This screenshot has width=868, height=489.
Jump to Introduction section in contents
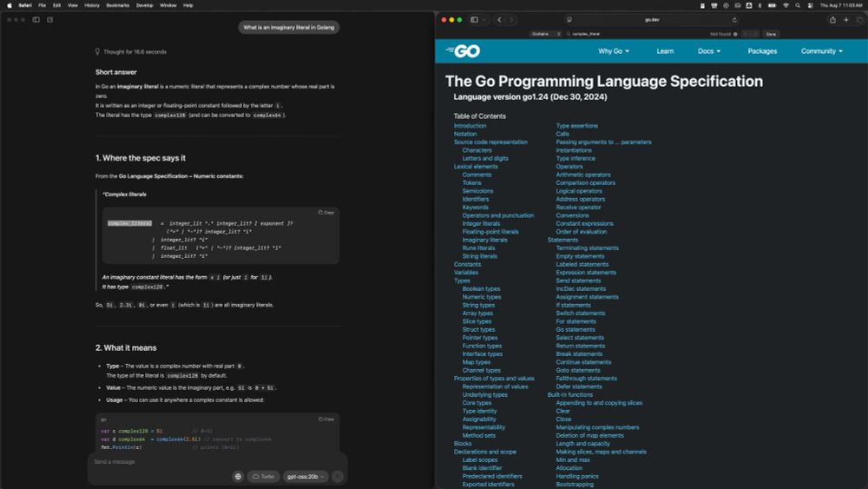(x=470, y=126)
